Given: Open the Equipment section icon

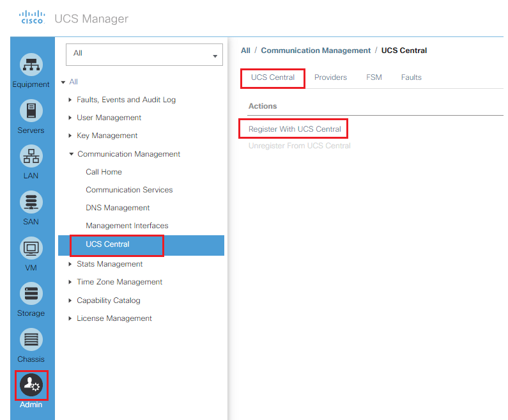Looking at the screenshot, I should (31, 65).
